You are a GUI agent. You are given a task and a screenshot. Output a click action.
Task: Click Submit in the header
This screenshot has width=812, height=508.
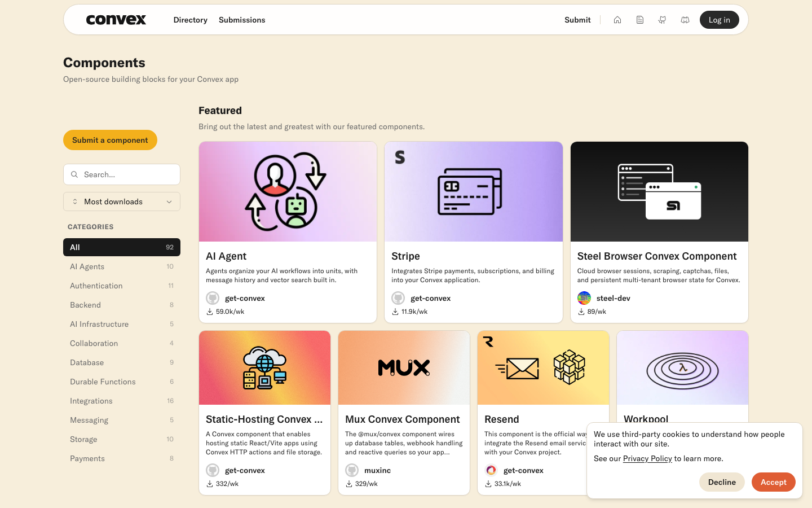tap(577, 20)
